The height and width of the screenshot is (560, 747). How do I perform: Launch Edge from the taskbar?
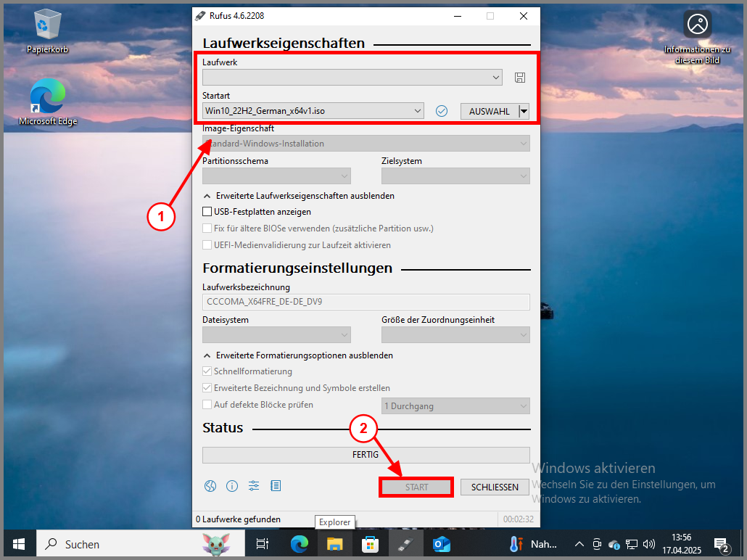click(300, 544)
